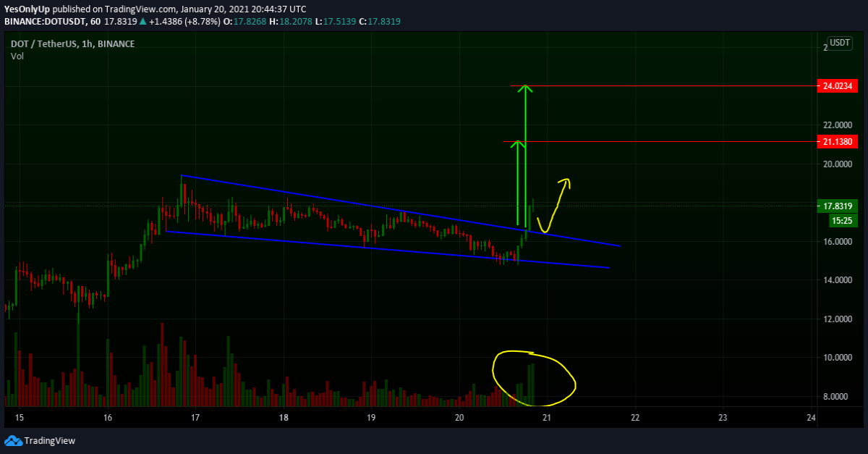The width and height of the screenshot is (868, 454).
Task: Click the 14.0000 price axis value
Action: (x=837, y=280)
